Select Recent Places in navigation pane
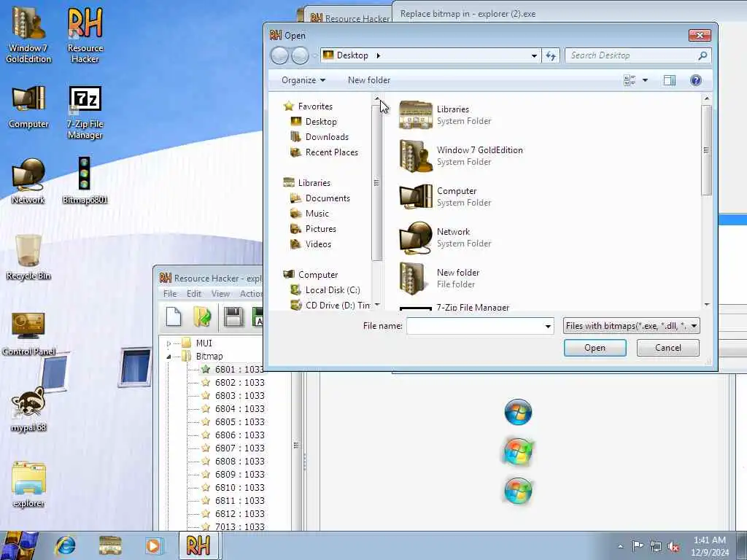Screen dimensions: 747x560 pos(332,152)
